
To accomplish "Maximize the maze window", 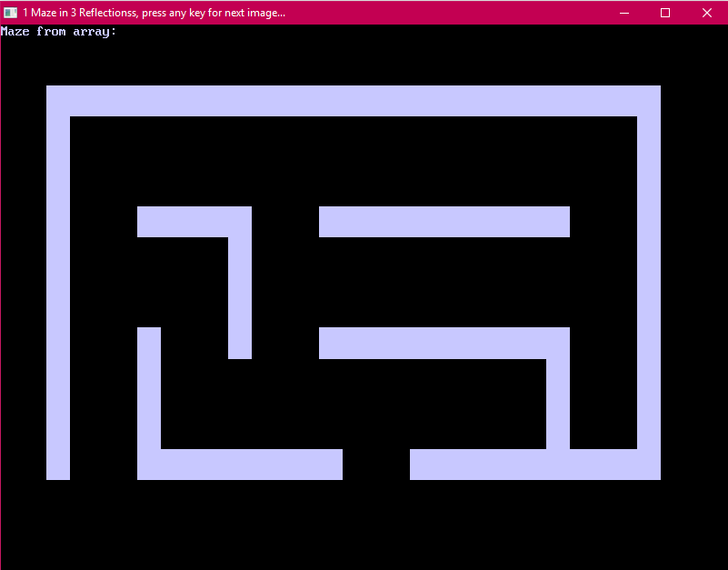I will (x=665, y=13).
